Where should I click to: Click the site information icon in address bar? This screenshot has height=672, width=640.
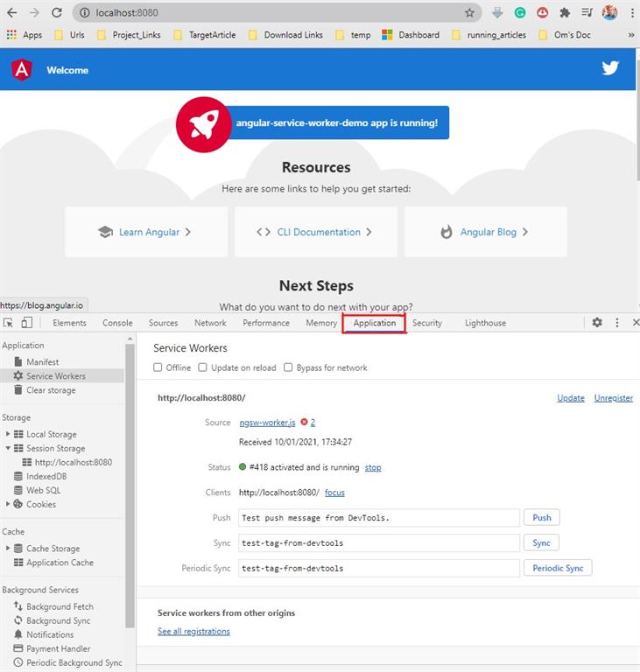[85, 13]
